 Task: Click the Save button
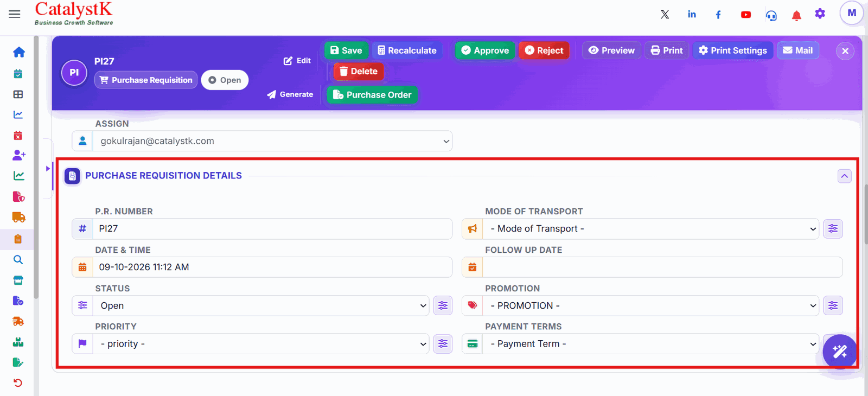pyautogui.click(x=346, y=50)
